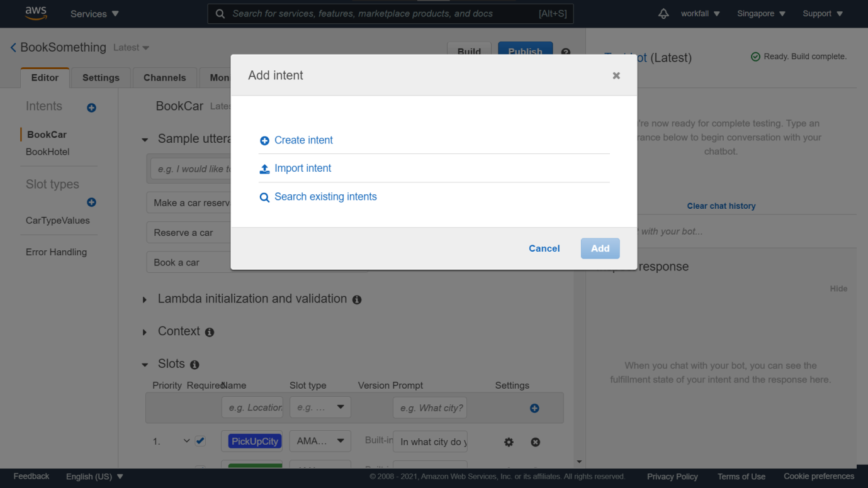This screenshot has height=488, width=868.
Task: Click the new slot prompt input field
Action: 430,408
